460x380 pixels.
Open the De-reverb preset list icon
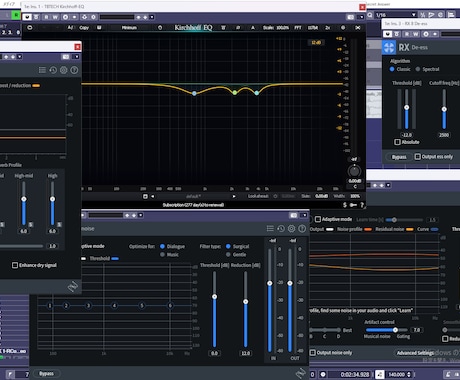pyautogui.click(x=42, y=70)
